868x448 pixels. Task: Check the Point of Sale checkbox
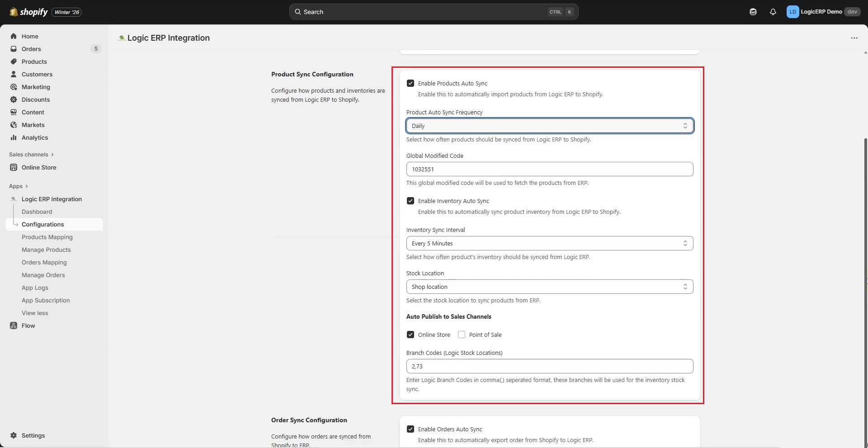coord(462,335)
